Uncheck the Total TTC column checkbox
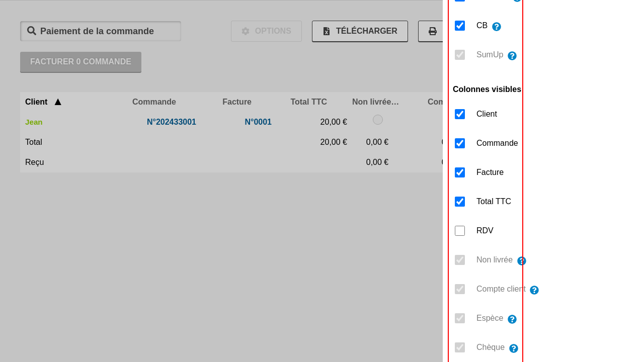The height and width of the screenshot is (362, 644). click(x=460, y=202)
